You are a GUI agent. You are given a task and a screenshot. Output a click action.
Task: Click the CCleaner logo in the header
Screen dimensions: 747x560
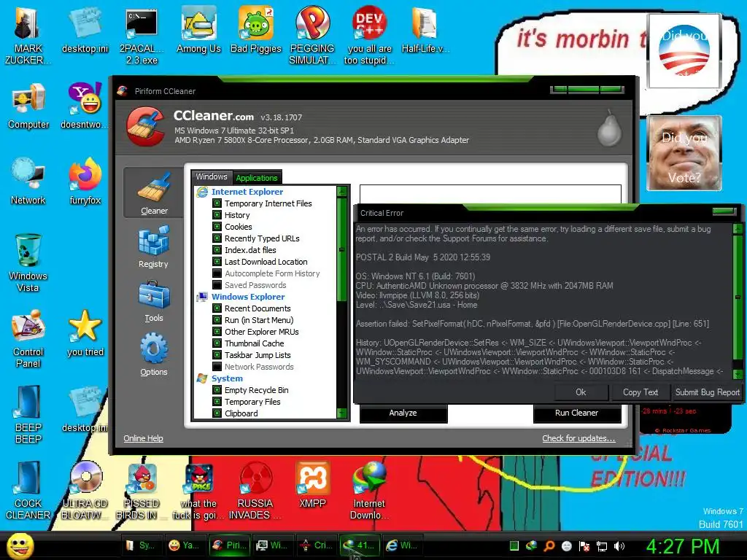point(146,127)
